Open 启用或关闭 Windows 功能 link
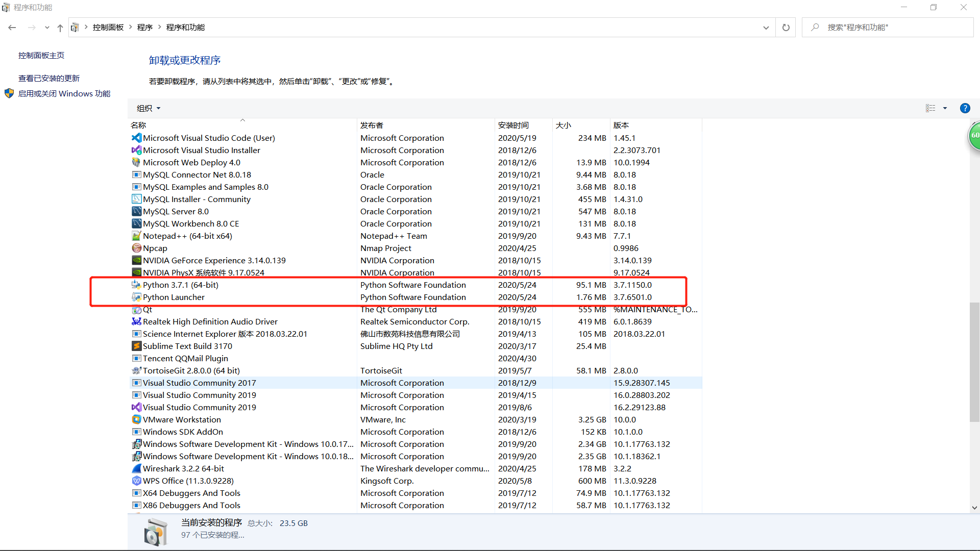The image size is (980, 551). point(64,93)
